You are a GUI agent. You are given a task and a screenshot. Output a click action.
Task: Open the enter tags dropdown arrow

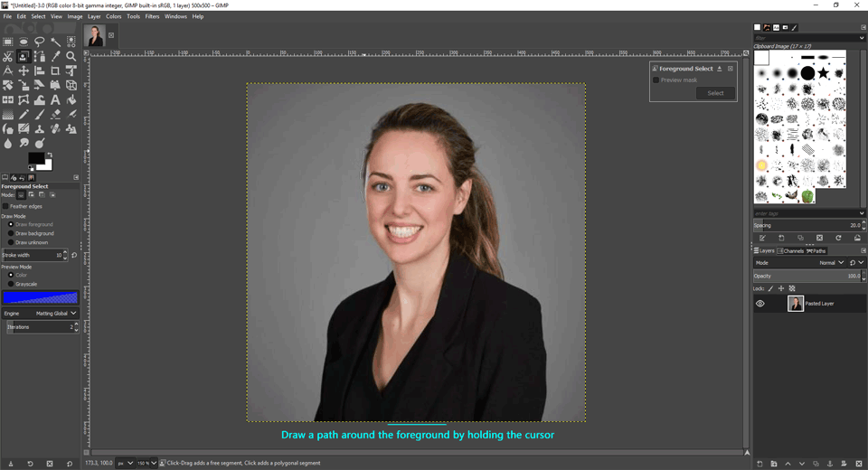point(862,213)
